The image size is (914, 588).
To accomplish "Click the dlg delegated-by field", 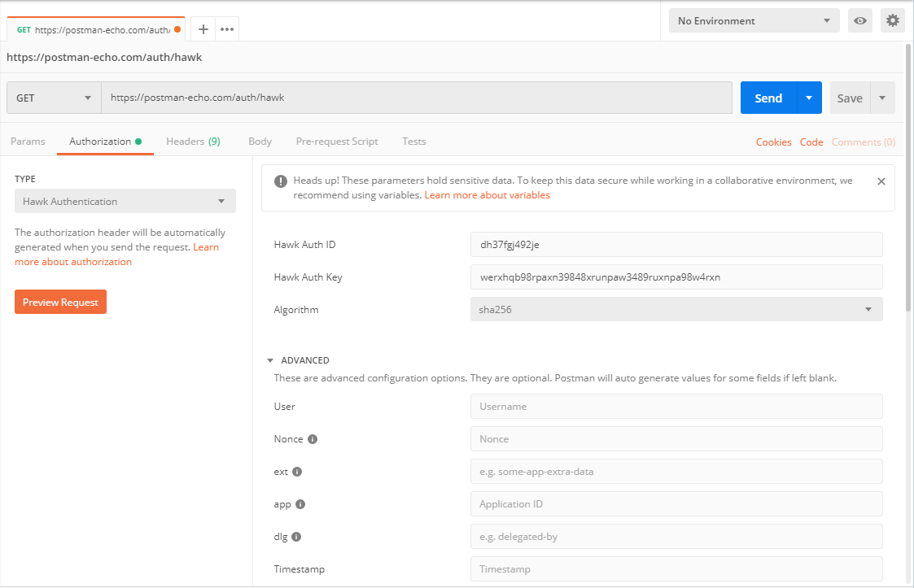I will [676, 538].
